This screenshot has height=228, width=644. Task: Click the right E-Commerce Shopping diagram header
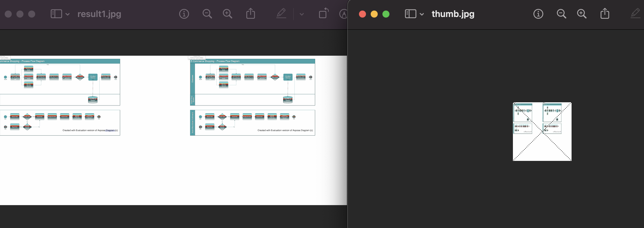coord(253,61)
